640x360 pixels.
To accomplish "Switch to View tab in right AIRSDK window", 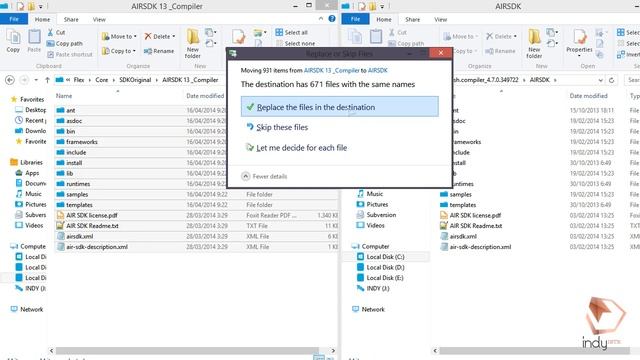I will [440, 19].
